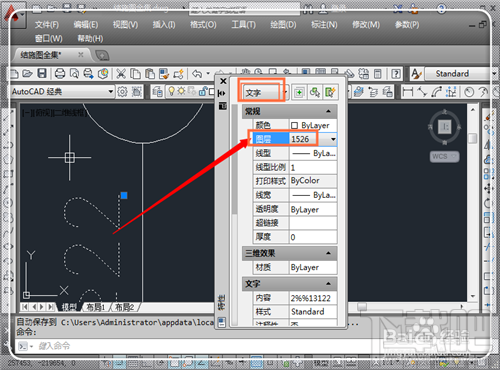The width and height of the screenshot is (500, 370).
Task: Toggle layer on/off lightbulb icon
Action: (x=171, y=91)
